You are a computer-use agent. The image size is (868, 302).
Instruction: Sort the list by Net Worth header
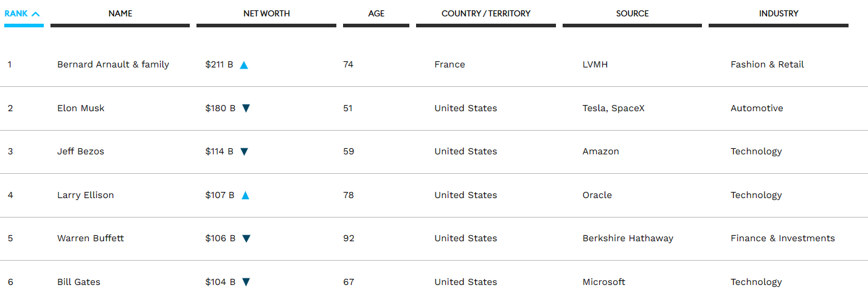[x=266, y=13]
